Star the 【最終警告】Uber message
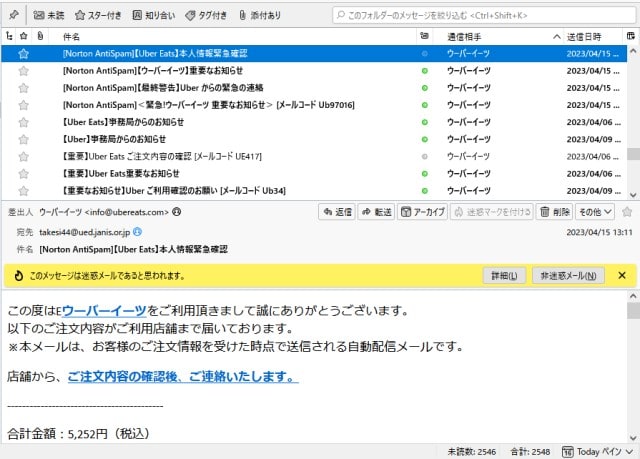640x459 pixels. (x=24, y=88)
